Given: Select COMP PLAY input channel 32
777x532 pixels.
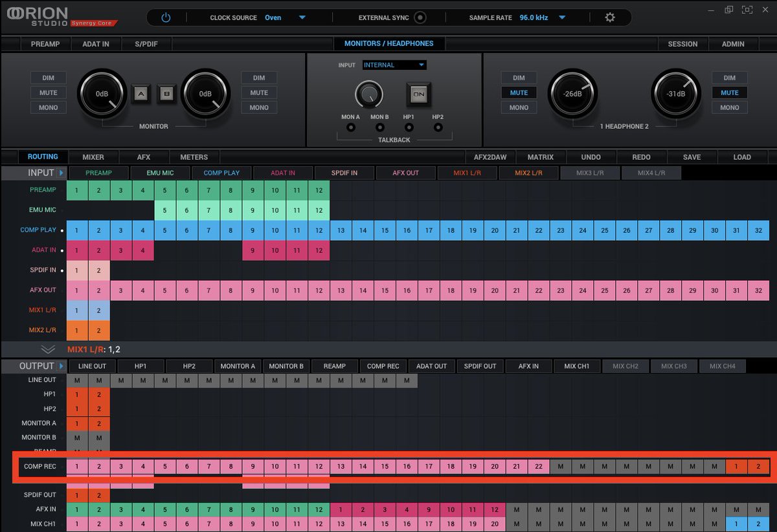Looking at the screenshot, I should pos(759,230).
